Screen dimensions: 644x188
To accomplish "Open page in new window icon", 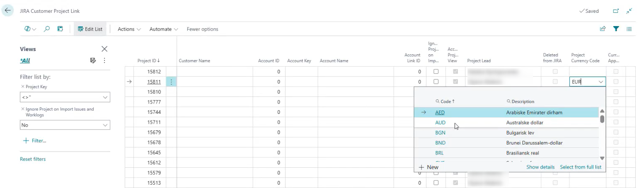I will (616, 11).
